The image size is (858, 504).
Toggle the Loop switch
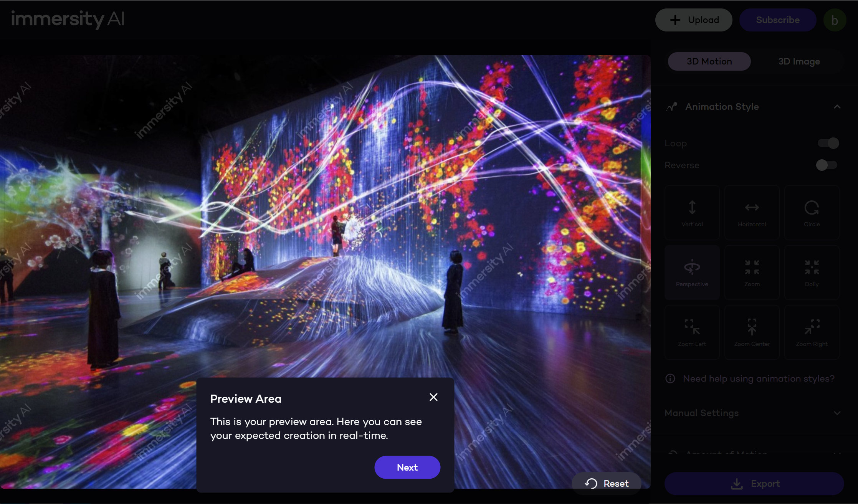point(828,143)
